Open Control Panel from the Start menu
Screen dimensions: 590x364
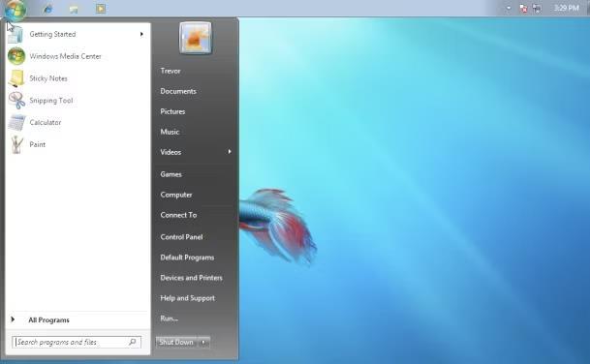(181, 237)
